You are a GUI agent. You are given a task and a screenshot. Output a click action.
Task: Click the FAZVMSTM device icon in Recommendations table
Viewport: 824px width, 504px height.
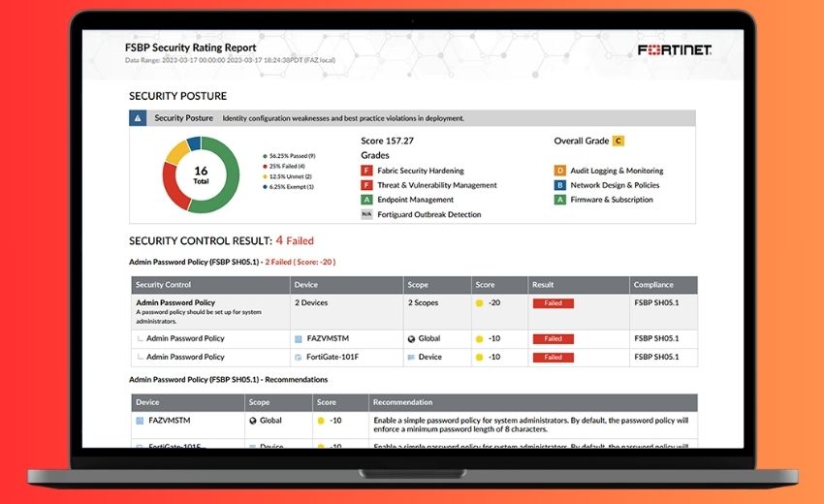pyautogui.click(x=140, y=421)
